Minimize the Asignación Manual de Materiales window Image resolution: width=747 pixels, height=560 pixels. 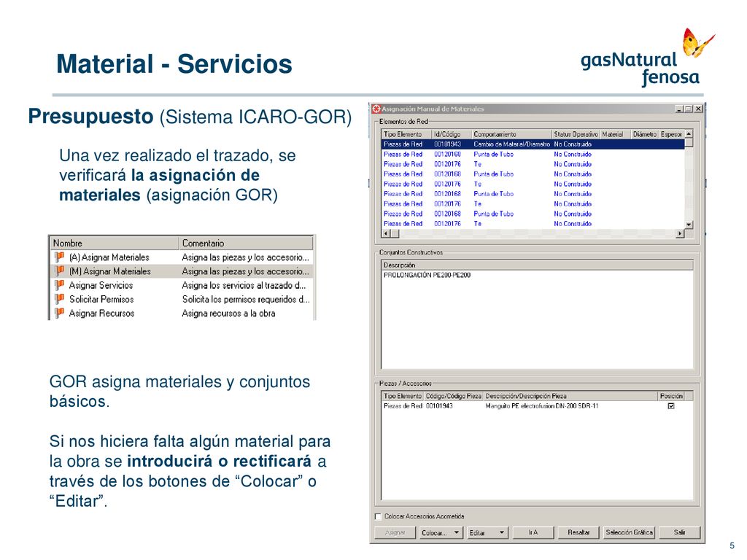[x=680, y=109]
